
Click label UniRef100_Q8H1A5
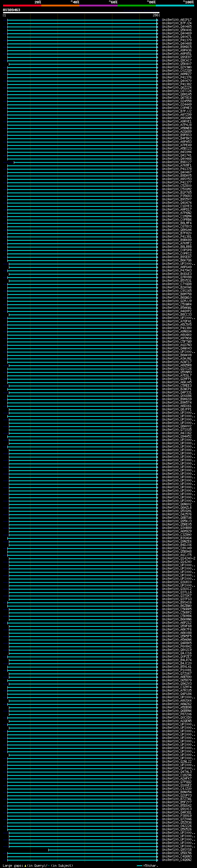(x=176, y=94)
